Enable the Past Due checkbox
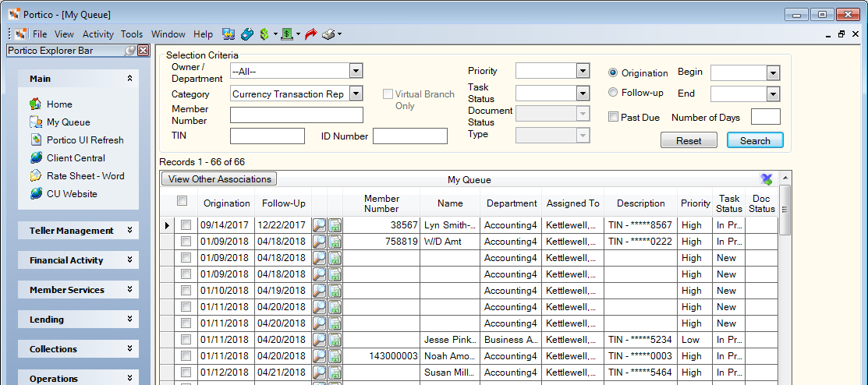Screen dimensions: 868x385 (613, 117)
